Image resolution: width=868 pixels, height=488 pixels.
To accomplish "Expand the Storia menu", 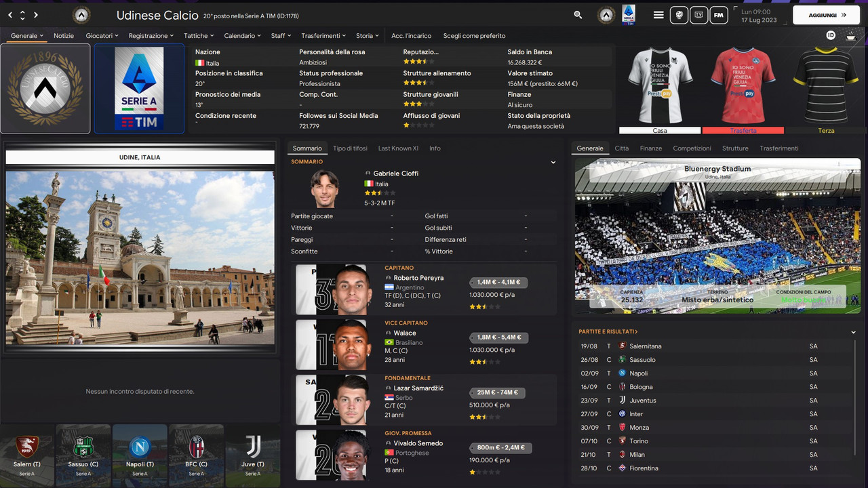I will 368,35.
